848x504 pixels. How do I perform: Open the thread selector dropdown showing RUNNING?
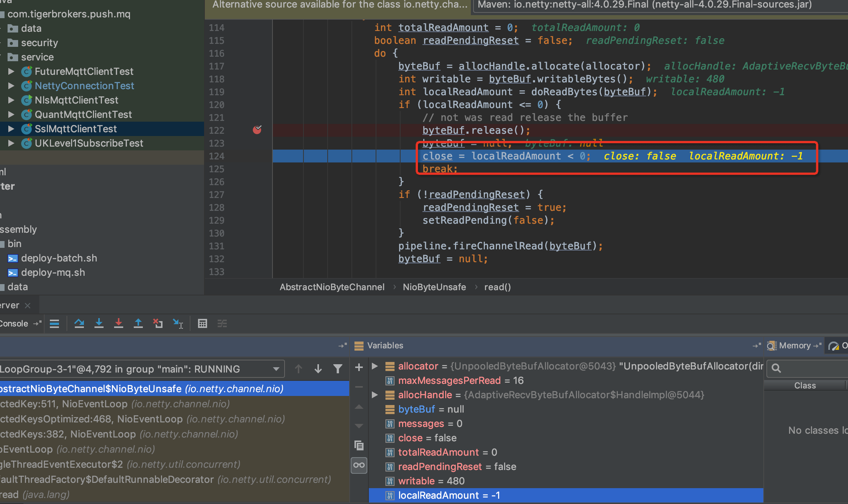pos(276,369)
